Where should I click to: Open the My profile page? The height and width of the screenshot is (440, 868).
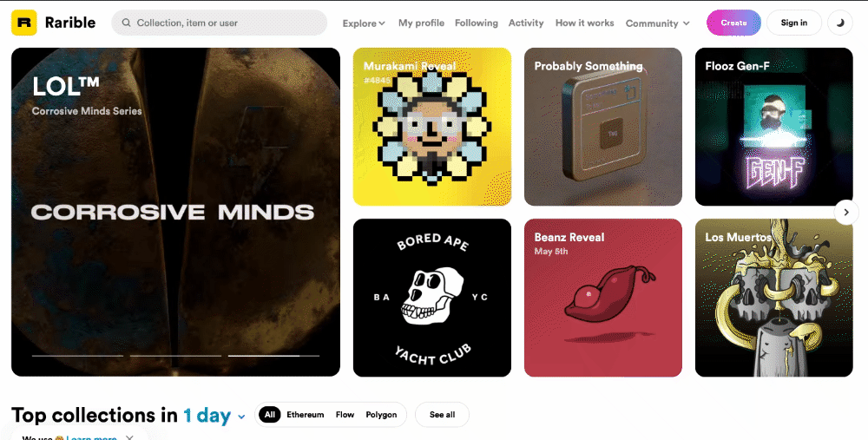coord(421,23)
